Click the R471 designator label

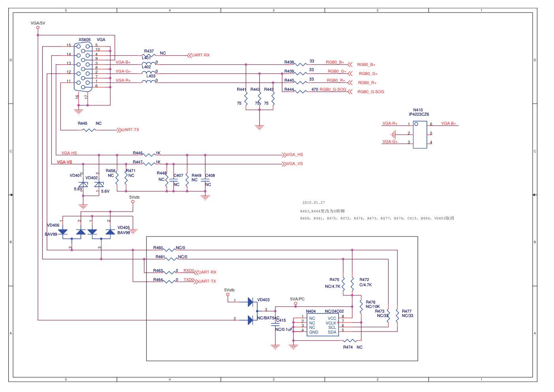point(131,171)
